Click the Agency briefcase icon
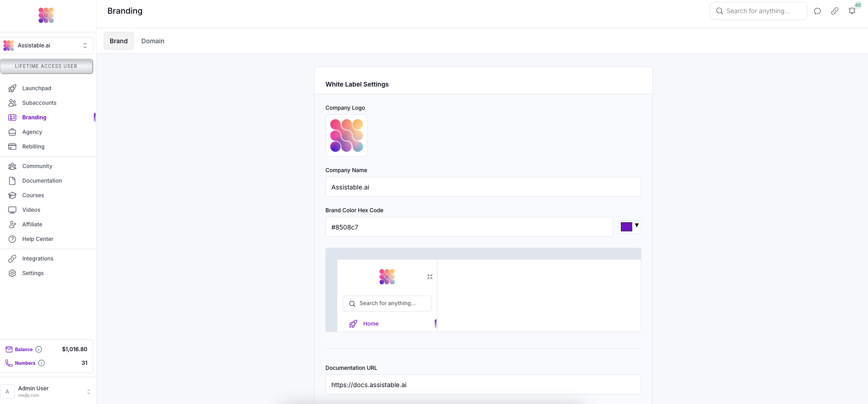868x404 pixels. click(x=12, y=132)
